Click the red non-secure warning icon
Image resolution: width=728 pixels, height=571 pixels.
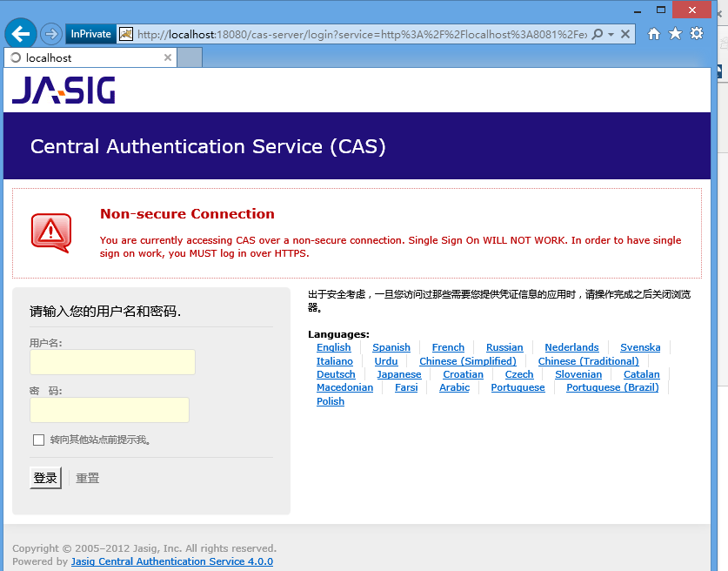pyautogui.click(x=51, y=232)
